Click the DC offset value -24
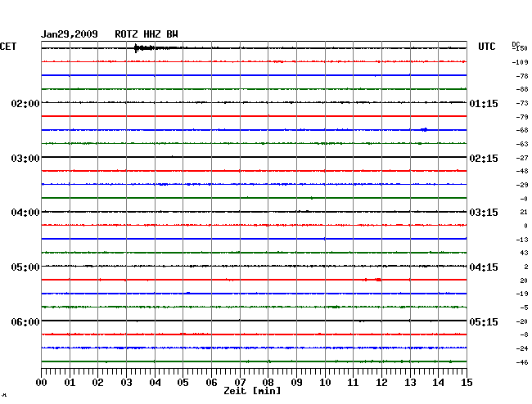532x404 pixels. click(x=522, y=348)
